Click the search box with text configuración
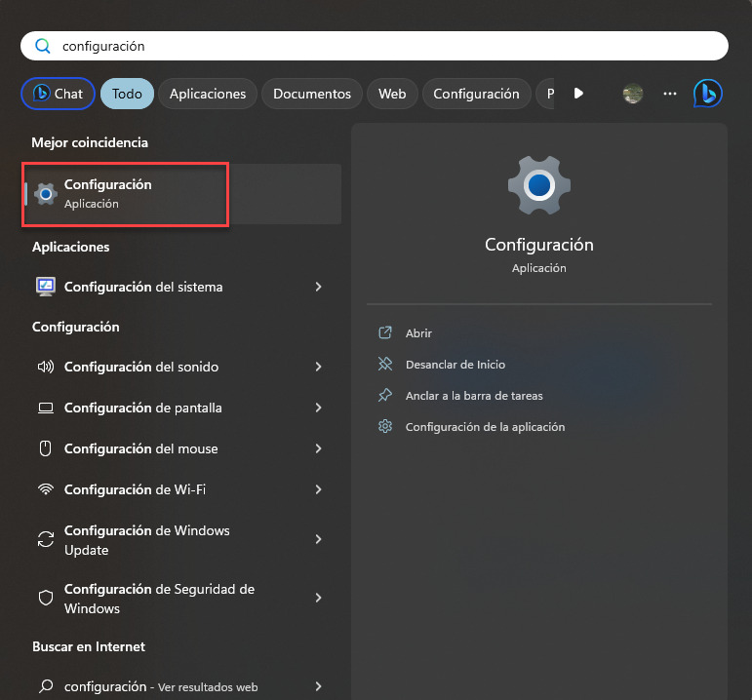This screenshot has height=700, width=752. [375, 46]
